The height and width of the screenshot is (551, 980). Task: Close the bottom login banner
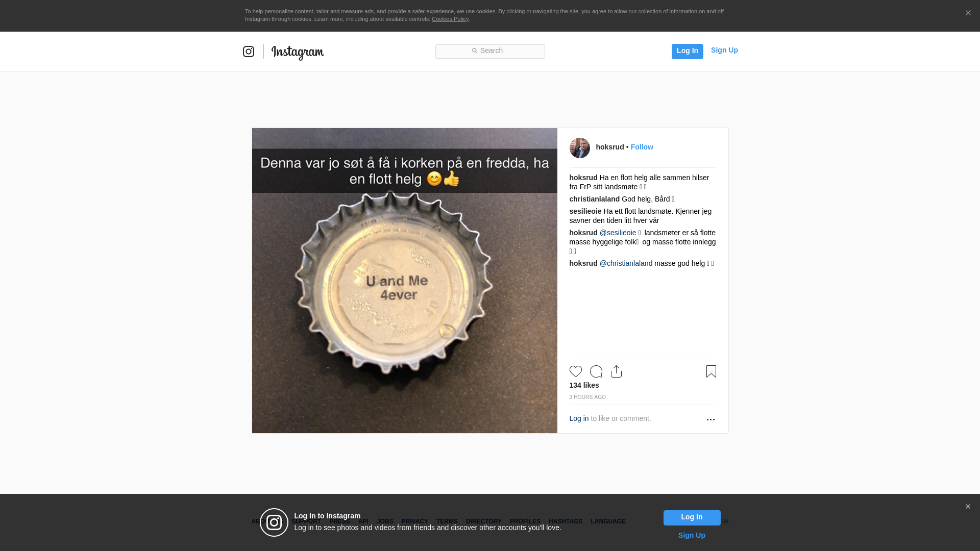968,507
